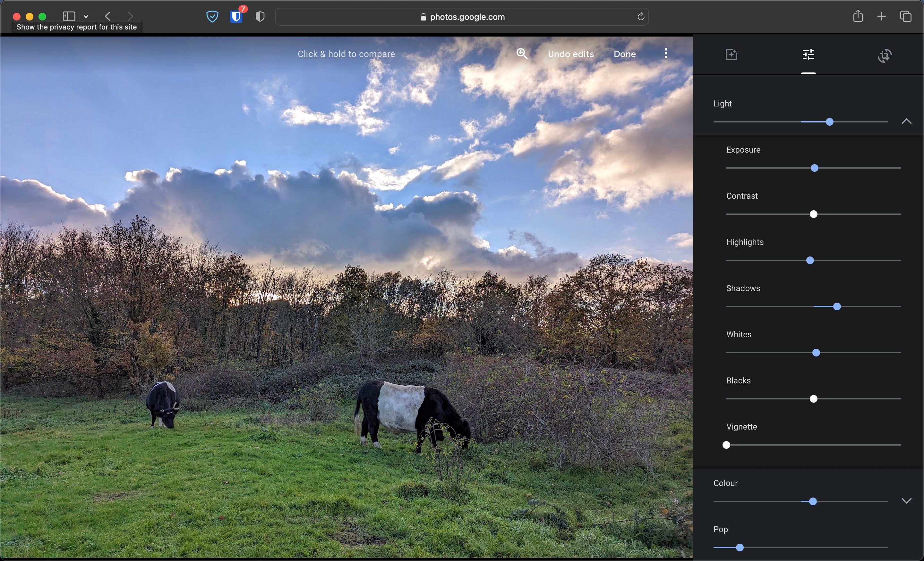Collapse the Light section chevron

point(906,121)
